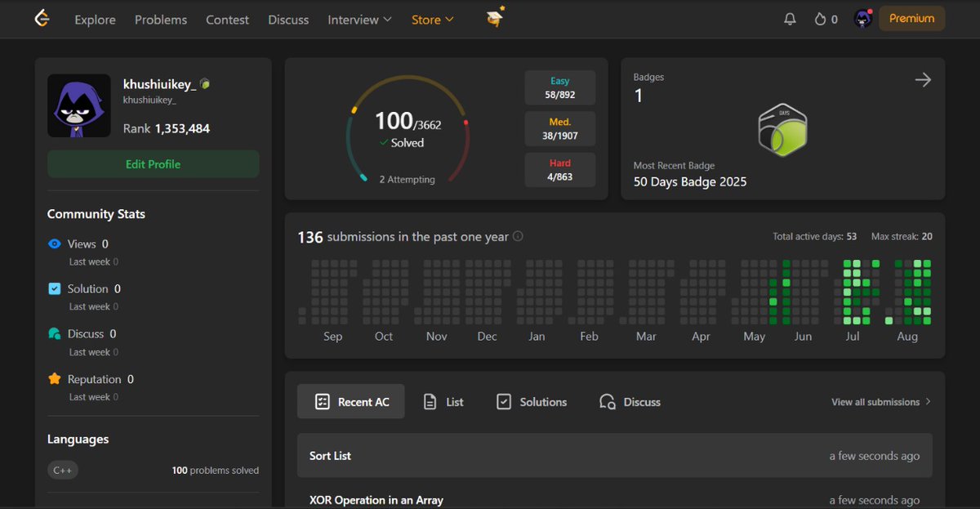Click the Premium button
Screen dimensions: 980x509
point(911,19)
